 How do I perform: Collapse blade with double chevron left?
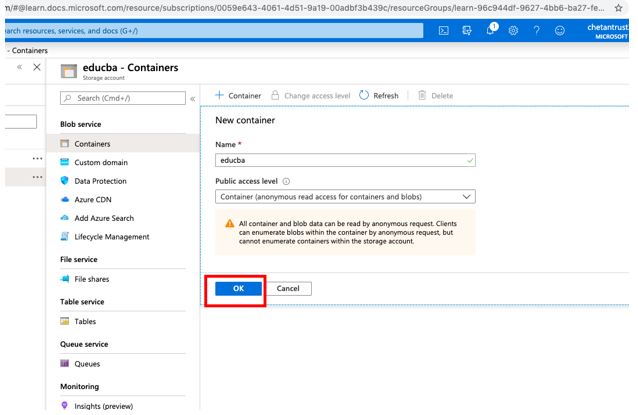tap(20, 67)
